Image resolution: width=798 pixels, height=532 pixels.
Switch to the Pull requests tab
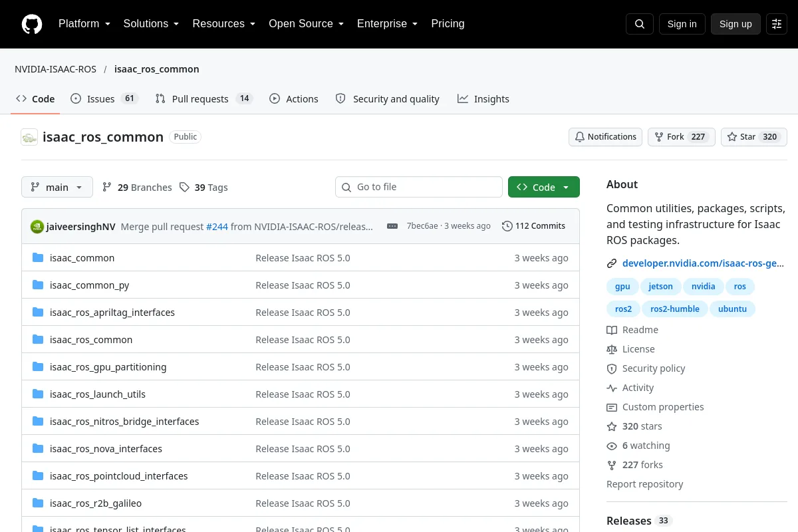[204, 98]
